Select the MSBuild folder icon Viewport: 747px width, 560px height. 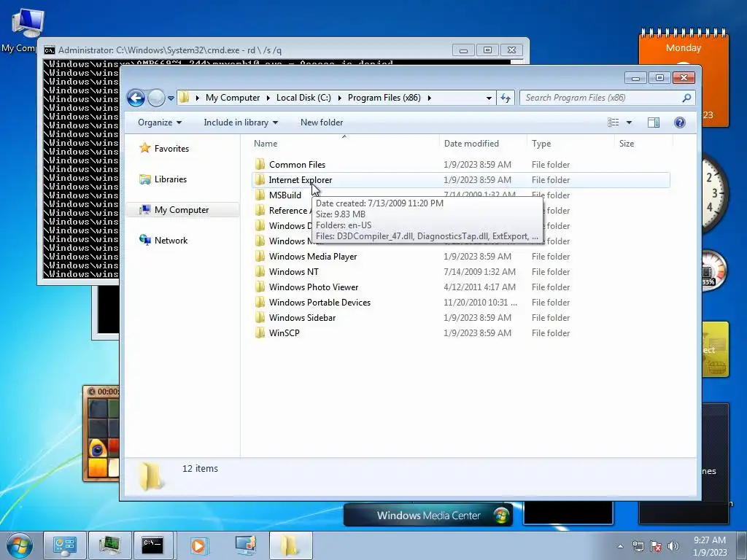tap(260, 195)
